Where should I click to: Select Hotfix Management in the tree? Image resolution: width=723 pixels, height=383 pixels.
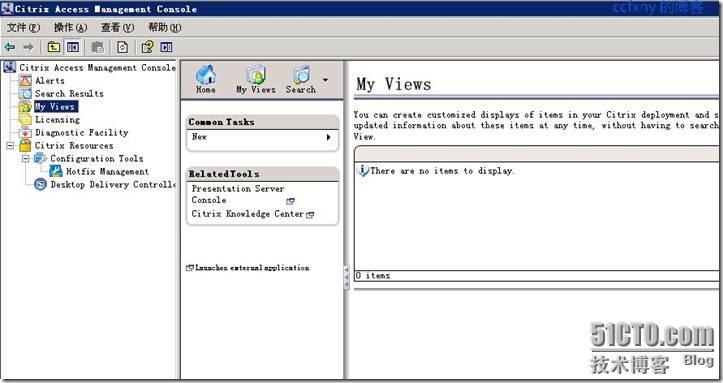click(x=107, y=171)
